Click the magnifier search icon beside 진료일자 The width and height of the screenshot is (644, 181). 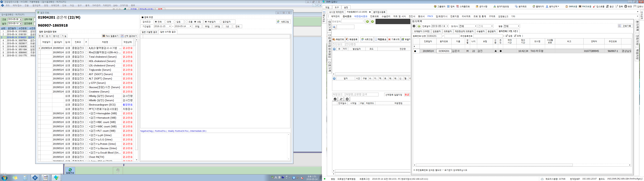pyautogui.click(x=334, y=27)
